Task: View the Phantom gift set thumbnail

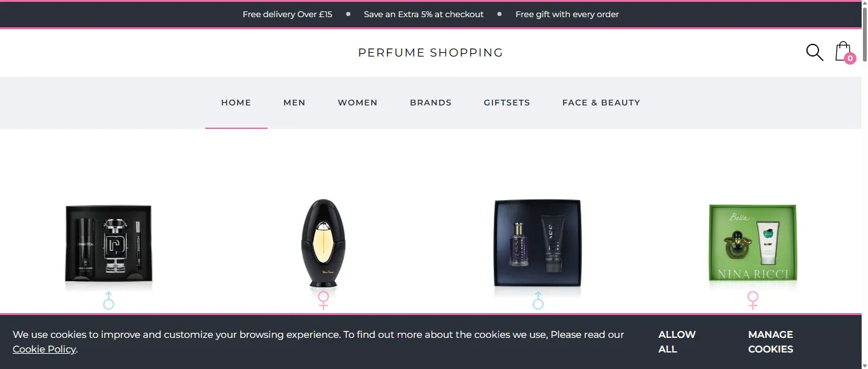Action: [x=108, y=244]
